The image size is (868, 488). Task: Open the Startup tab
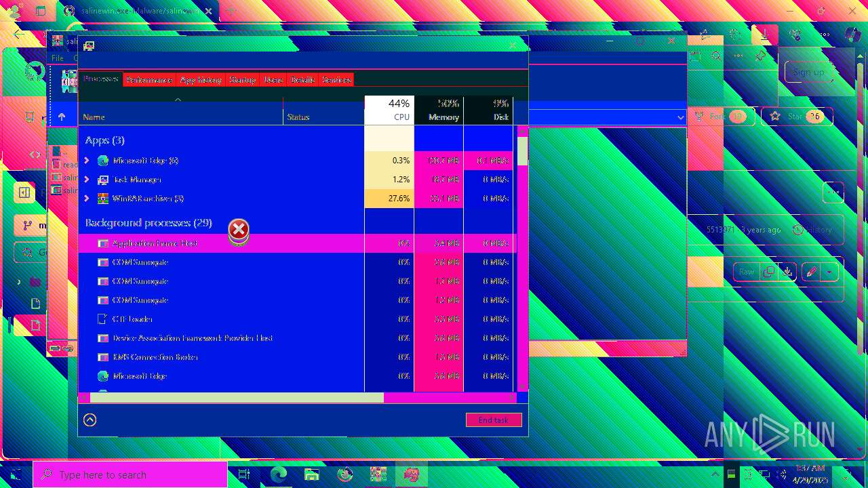(242, 80)
